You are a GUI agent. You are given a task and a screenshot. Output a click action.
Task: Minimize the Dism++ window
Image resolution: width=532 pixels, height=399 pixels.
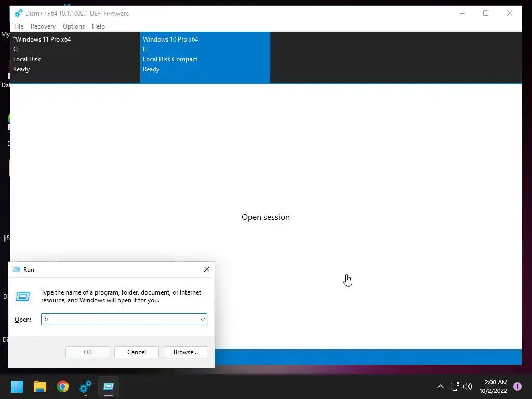[462, 13]
